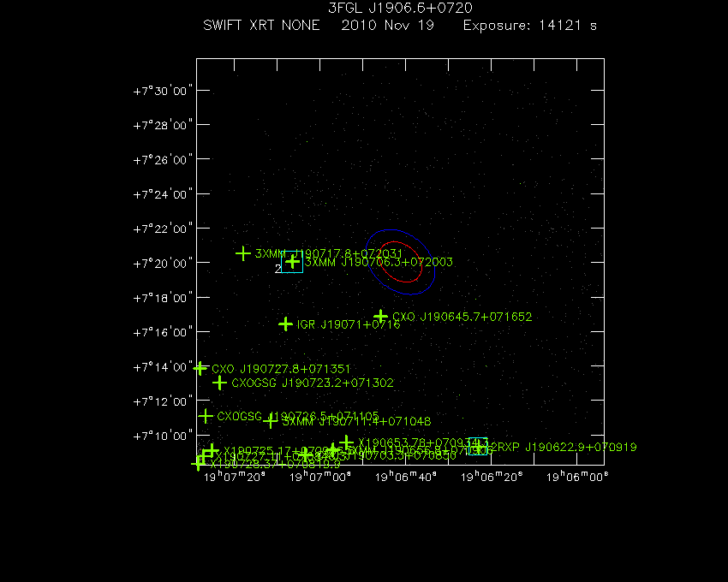Click the declination label +7°22'00"

(163, 229)
